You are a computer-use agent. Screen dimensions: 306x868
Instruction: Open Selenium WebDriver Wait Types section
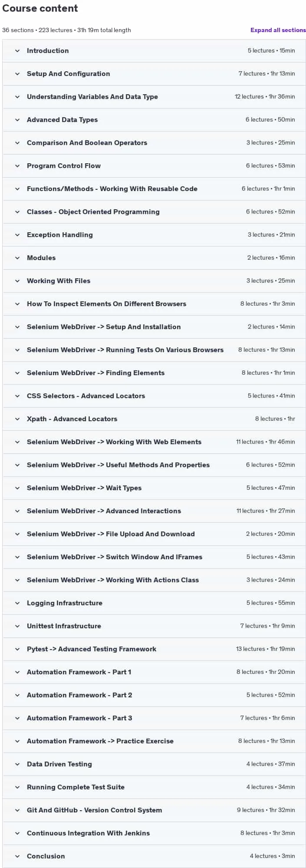(154, 488)
